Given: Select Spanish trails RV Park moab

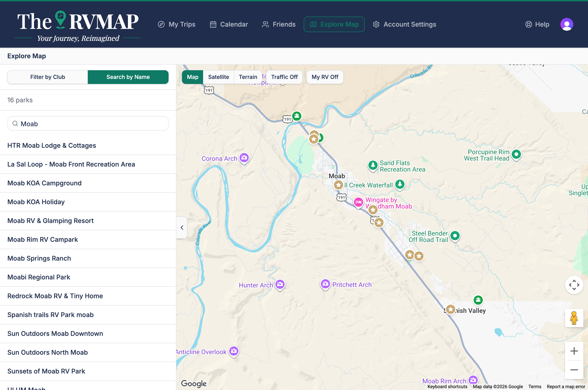Looking at the screenshot, I should tap(88, 315).
